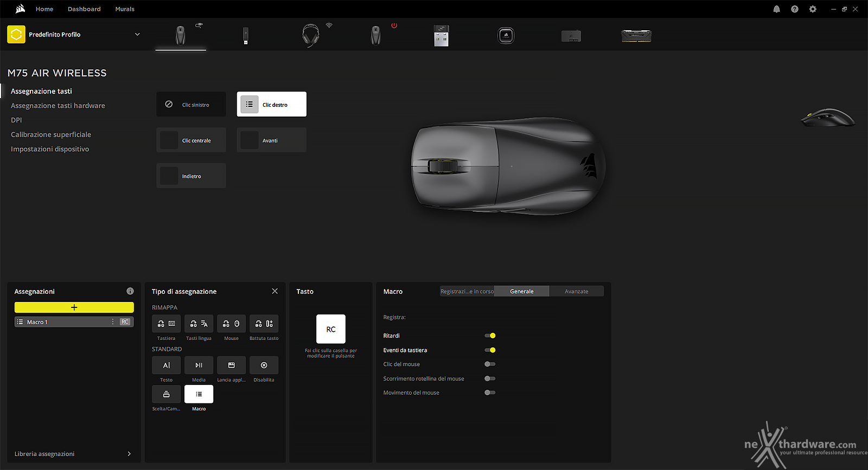Select Clic centrale button assignment
Image resolution: width=868 pixels, height=470 pixels.
pyautogui.click(x=191, y=140)
